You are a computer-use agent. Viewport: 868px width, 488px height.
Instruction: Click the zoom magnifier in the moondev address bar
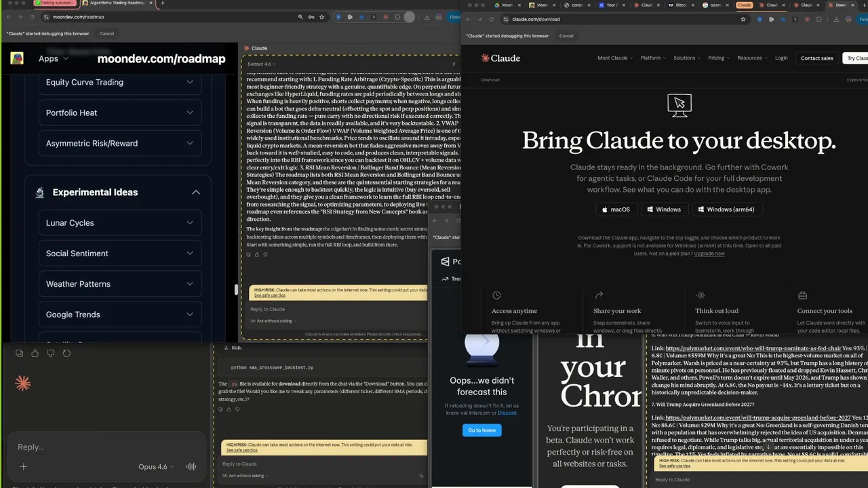(300, 17)
